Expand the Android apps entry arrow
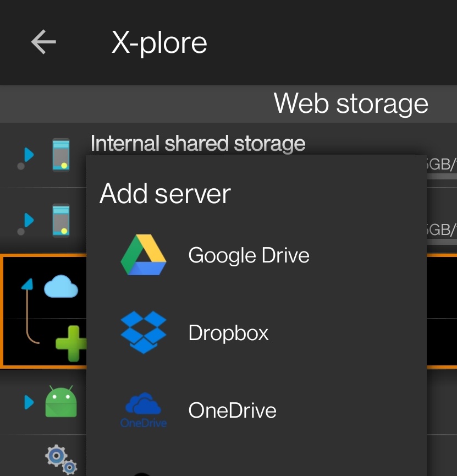Viewport: 457px width, 476px height. pos(29,402)
